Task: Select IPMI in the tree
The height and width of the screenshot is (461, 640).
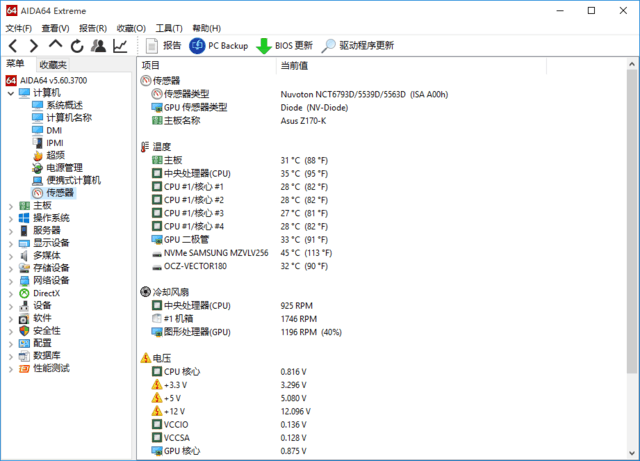Action: 55,143
